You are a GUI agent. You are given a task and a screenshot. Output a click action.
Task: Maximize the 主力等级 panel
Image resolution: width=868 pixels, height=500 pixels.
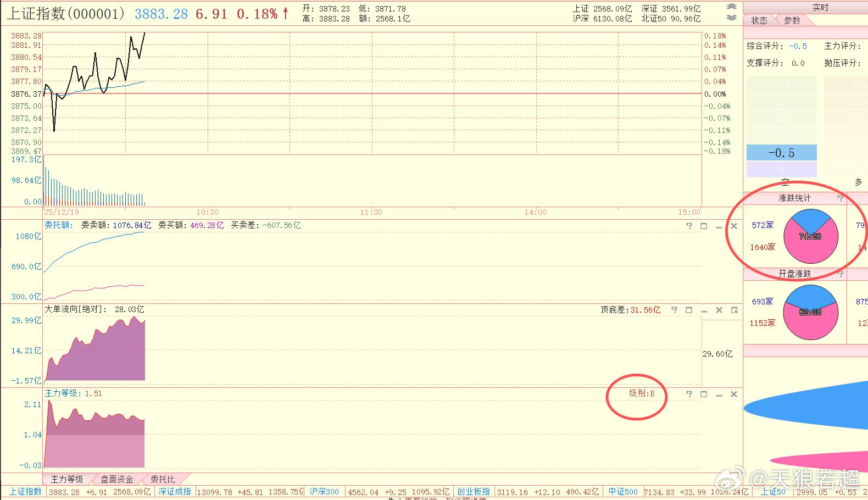704,394
